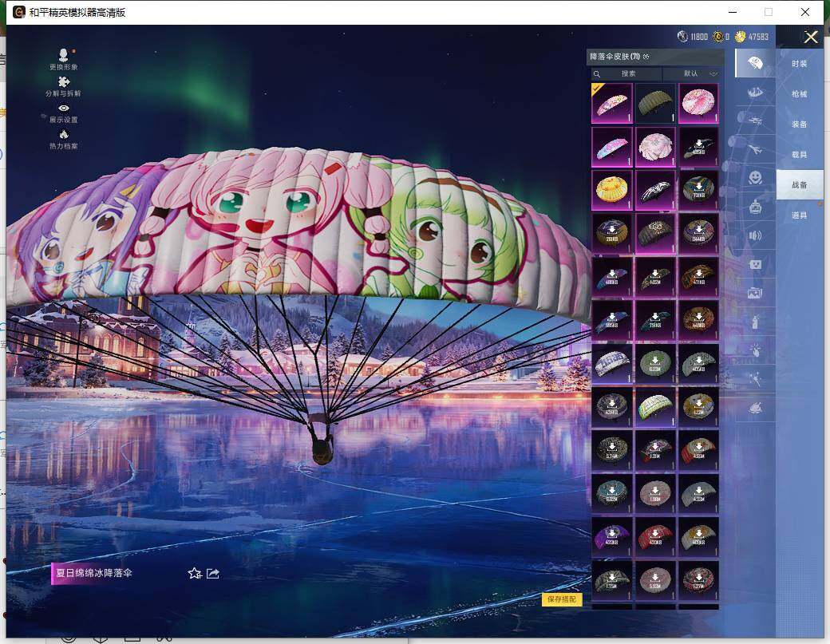The image size is (830, 644).
Task: Select the magic wand category icon
Action: tap(755, 379)
